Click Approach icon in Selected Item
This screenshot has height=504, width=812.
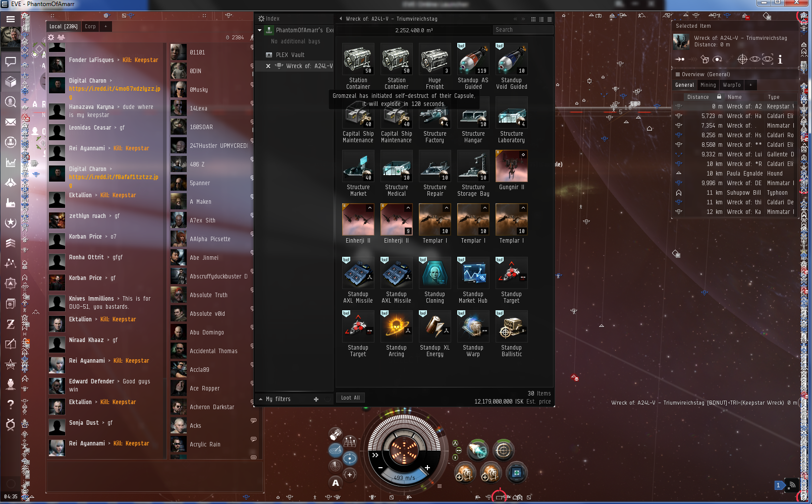(680, 60)
